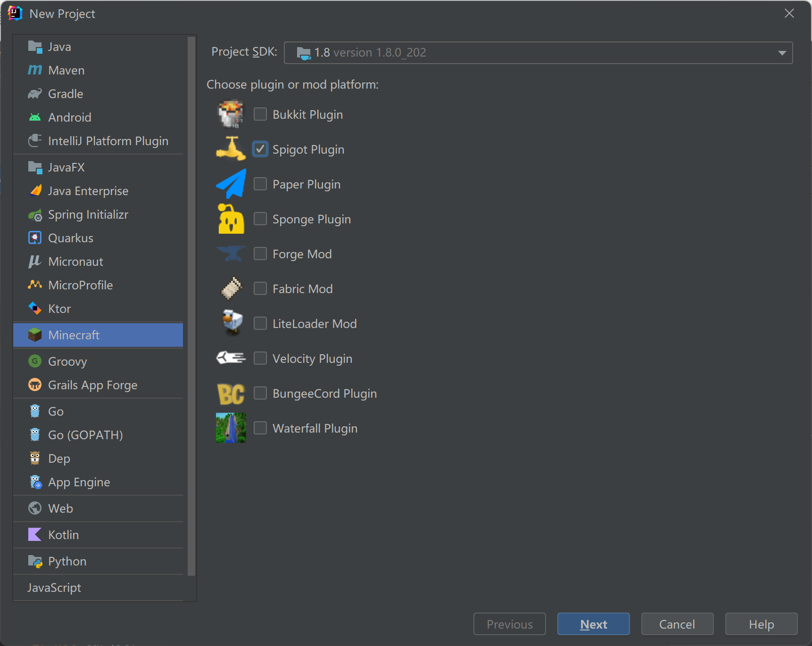Click the Spring Initializr leaf icon
Viewport: 812px width, 646px height.
click(35, 215)
